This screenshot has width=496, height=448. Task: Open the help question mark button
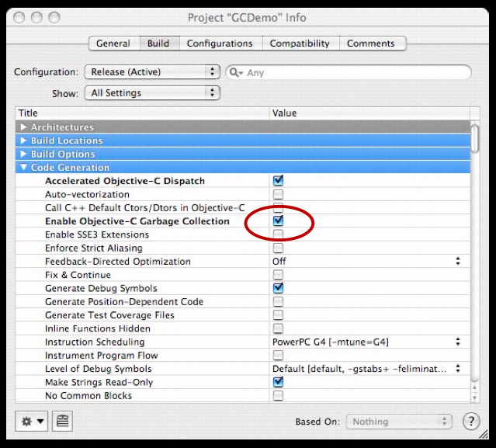(x=470, y=422)
